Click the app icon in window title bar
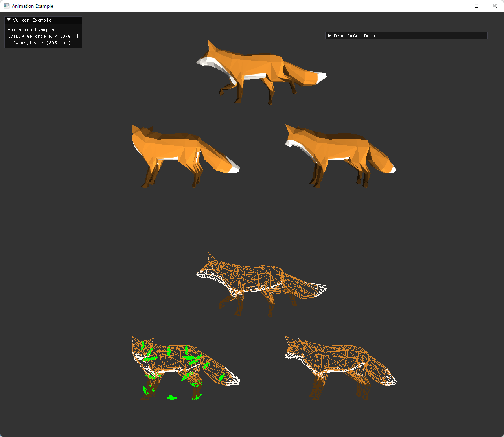504x437 pixels. click(x=6, y=6)
